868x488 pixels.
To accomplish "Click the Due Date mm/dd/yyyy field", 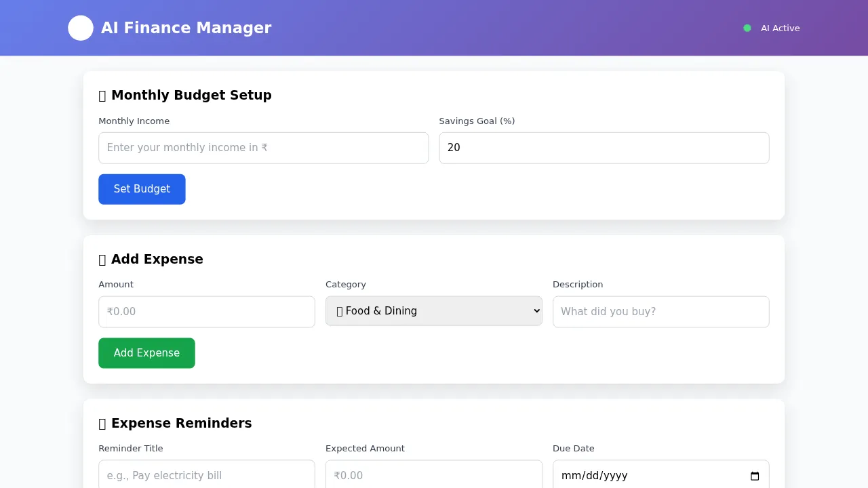I will point(644,475).
